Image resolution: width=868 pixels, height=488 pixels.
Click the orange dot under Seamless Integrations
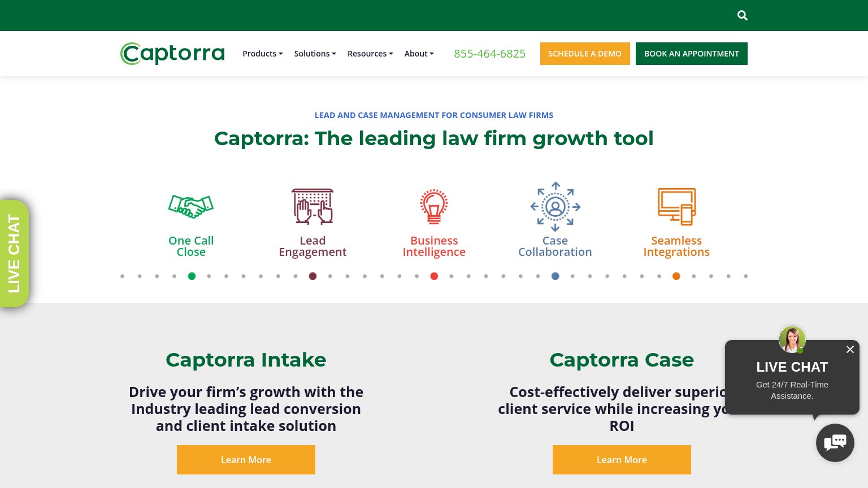coord(676,276)
